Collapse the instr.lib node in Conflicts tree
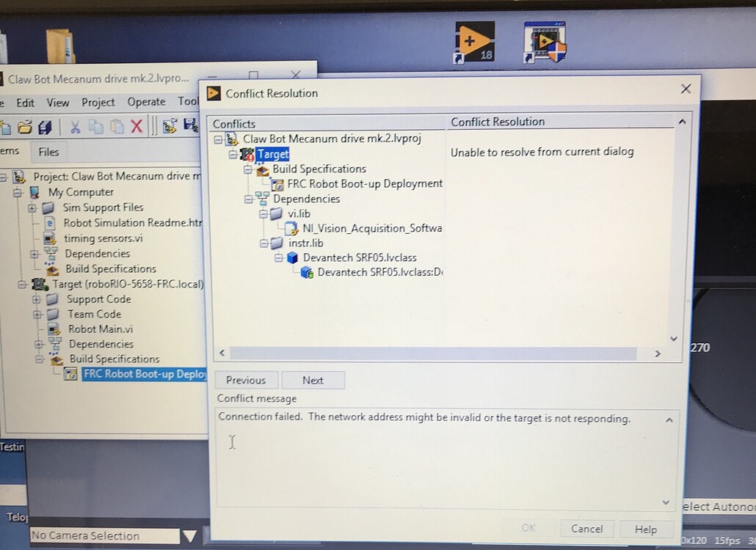 [263, 243]
